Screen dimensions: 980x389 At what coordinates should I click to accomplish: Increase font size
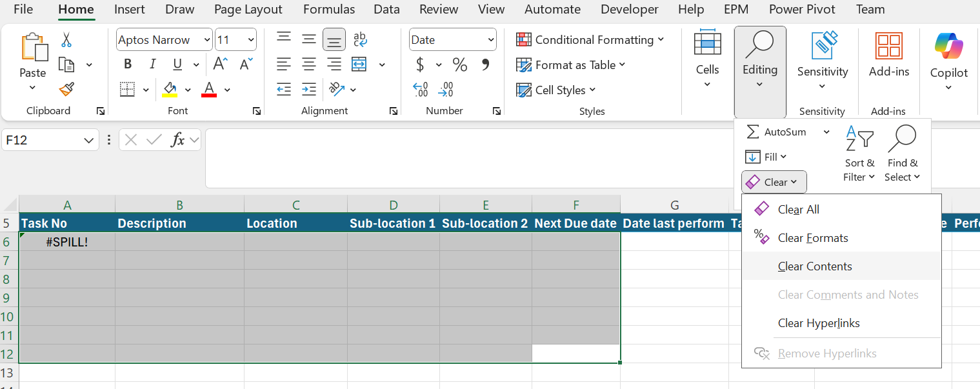[221, 64]
